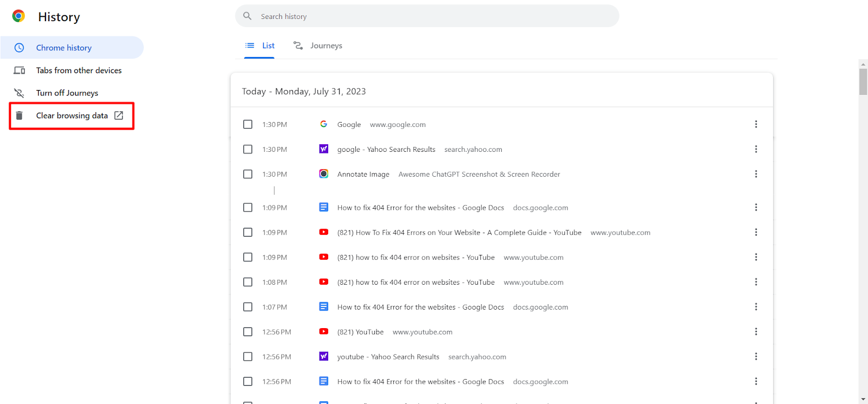Select checkbox for the 1:08 PM YouTube entry
The image size is (868, 404).
tap(248, 282)
